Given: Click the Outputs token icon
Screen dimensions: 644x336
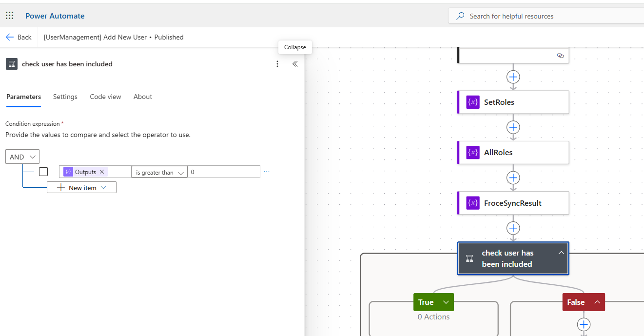Looking at the screenshot, I should point(68,172).
